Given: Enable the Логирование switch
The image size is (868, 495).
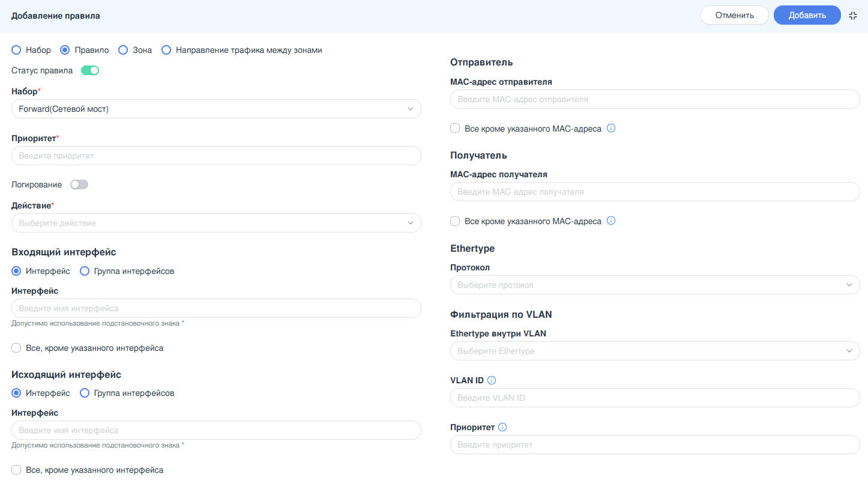Looking at the screenshot, I should pos(79,184).
